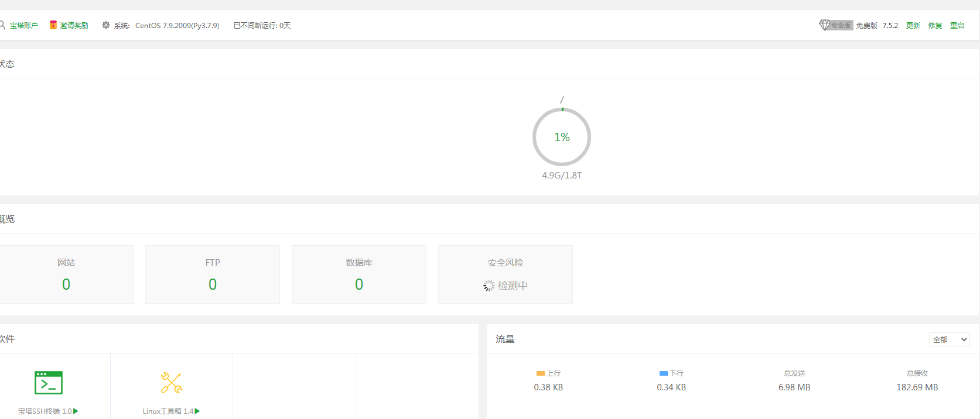Screen dimensions: 980x419
Task: Click the 总接收 total received label
Action: point(917,373)
